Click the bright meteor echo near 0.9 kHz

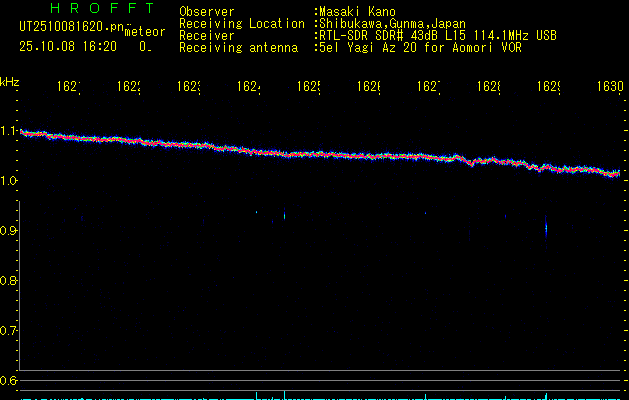tap(546, 229)
